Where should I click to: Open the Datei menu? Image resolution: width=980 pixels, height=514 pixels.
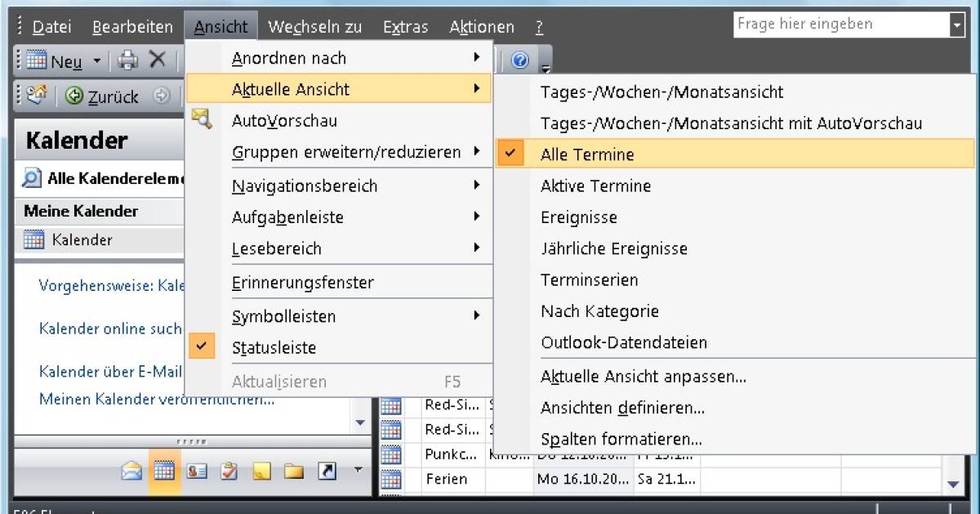[51, 27]
